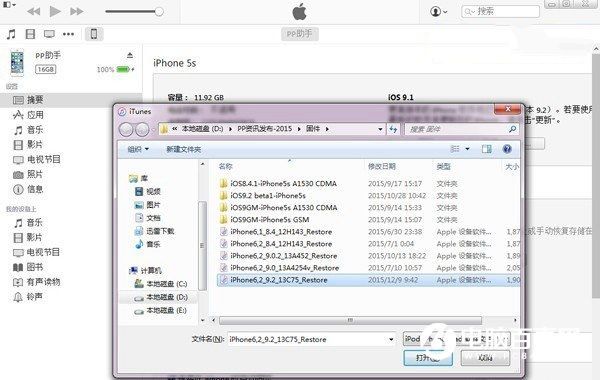Select folder iOS8.4.1-iPhone5s A1530 CDMA
This screenshot has width=600, height=380.
(x=283, y=184)
